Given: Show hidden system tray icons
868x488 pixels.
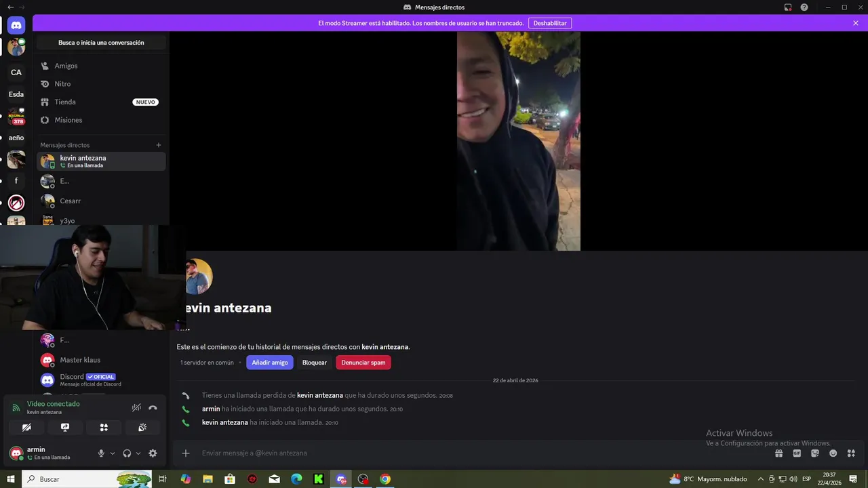Looking at the screenshot, I should pyautogui.click(x=761, y=479).
